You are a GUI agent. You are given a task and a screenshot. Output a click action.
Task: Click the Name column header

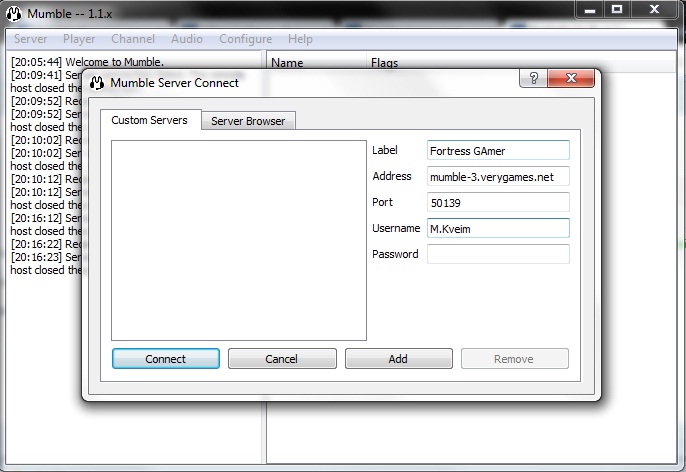tap(317, 63)
